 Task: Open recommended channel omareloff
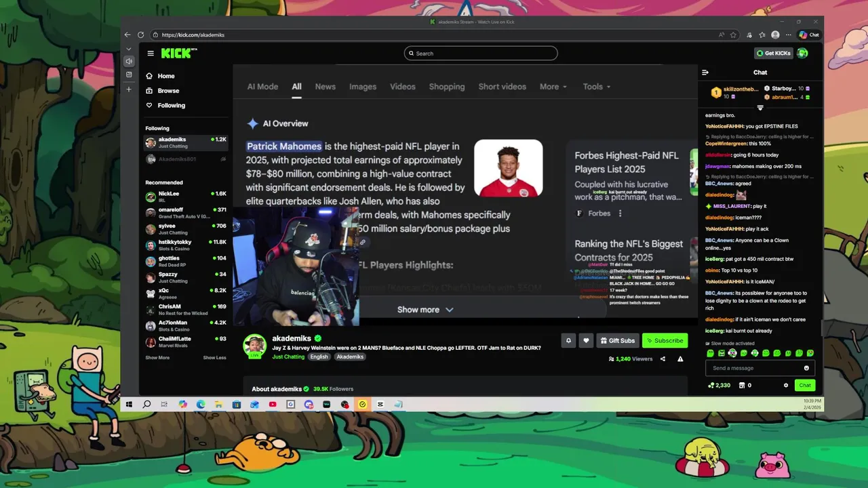[186, 213]
